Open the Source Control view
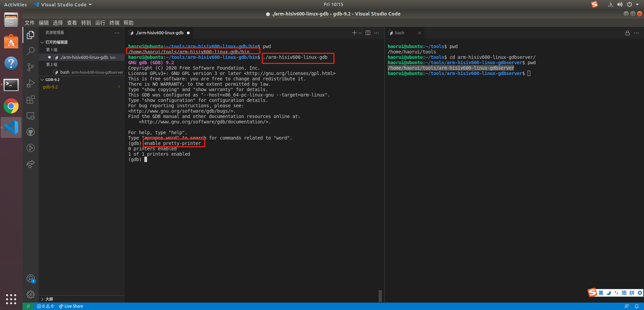This screenshot has height=310, width=644. pyautogui.click(x=31, y=67)
